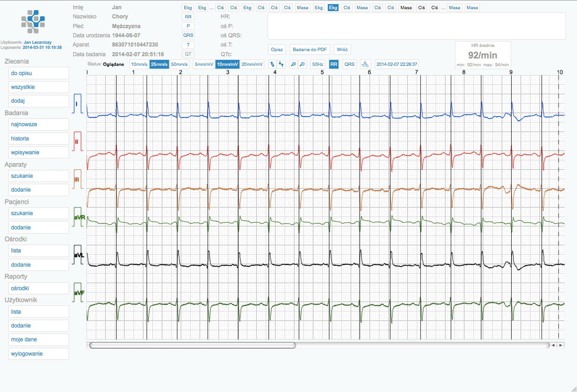Open Raporty ośrodki
This screenshot has width=577, height=392.
point(39,288)
